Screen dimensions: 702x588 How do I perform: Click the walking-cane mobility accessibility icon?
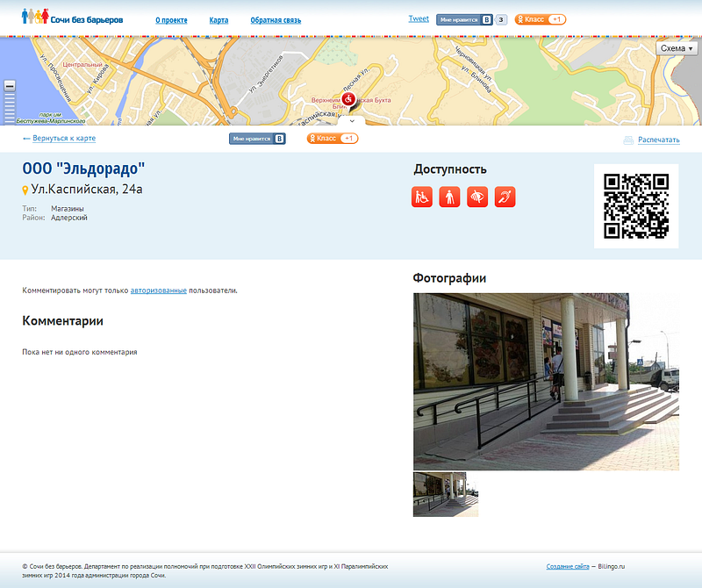point(449,197)
